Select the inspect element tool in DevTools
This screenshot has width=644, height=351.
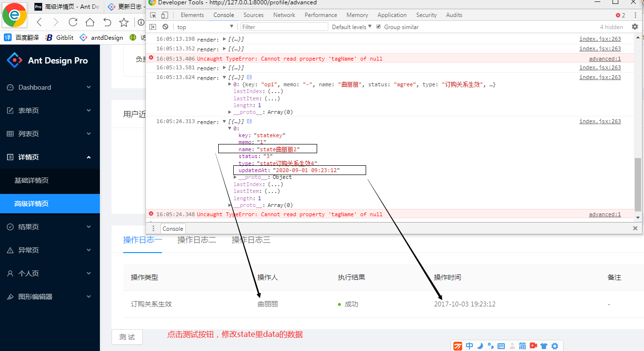(152, 15)
